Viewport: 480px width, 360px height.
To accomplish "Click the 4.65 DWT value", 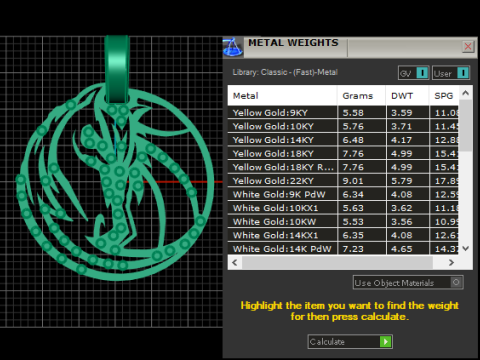I will tap(402, 249).
